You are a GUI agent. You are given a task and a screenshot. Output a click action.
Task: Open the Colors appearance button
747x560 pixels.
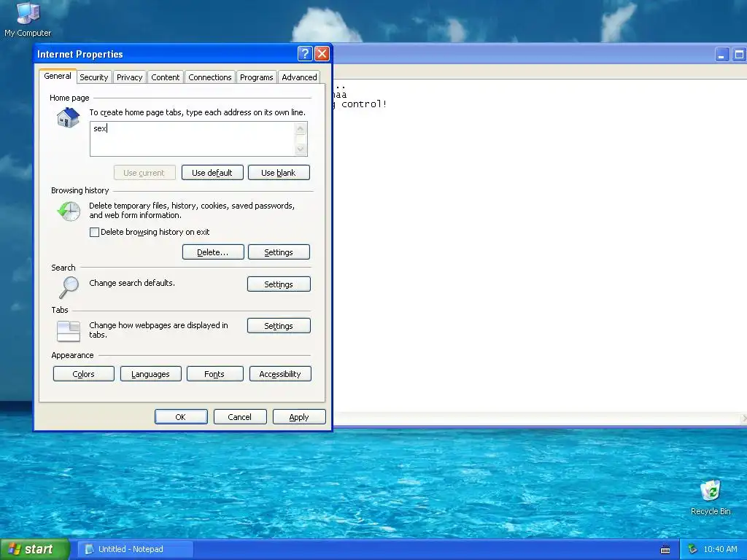pyautogui.click(x=83, y=374)
